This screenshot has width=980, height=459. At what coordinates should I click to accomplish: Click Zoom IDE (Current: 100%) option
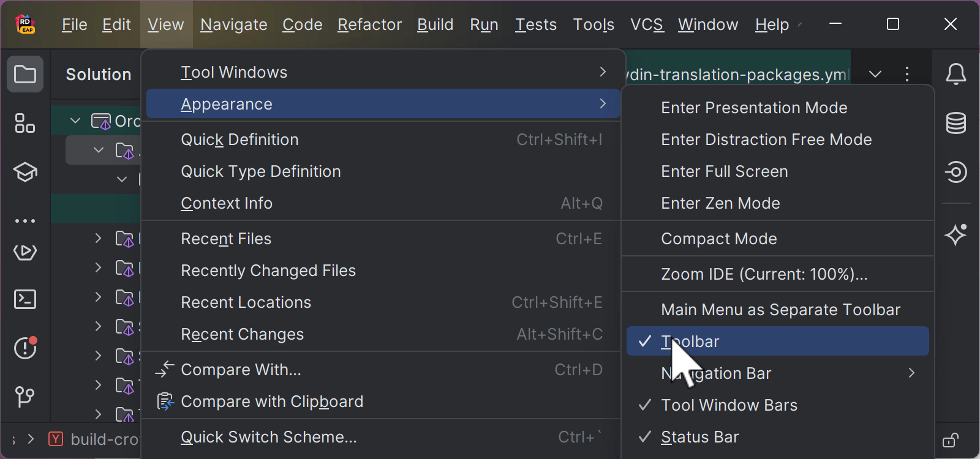pos(764,274)
